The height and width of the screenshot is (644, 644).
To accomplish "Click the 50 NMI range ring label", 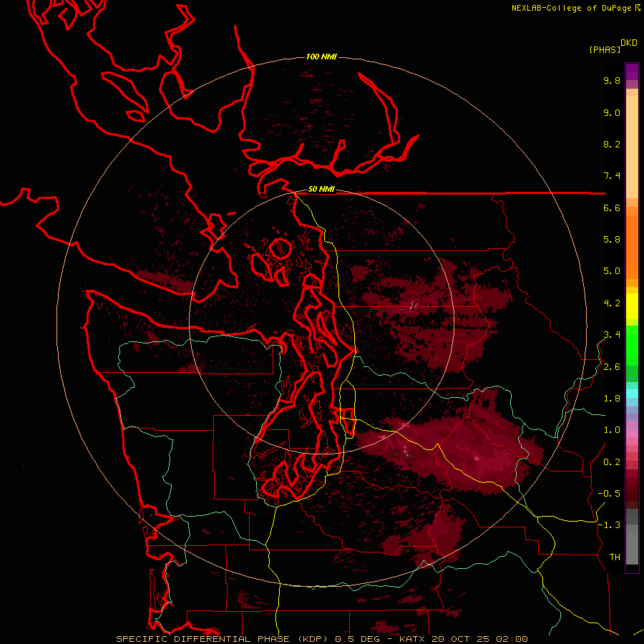I will pos(321,189).
